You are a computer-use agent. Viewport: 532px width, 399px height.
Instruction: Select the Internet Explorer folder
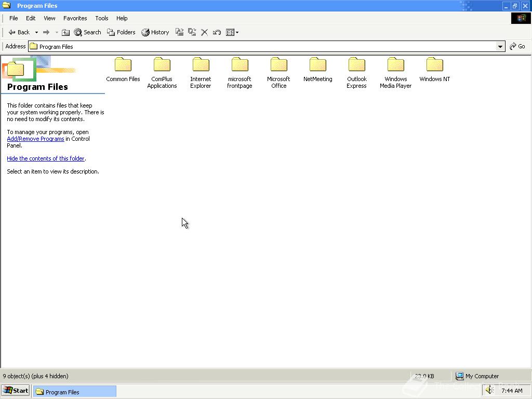click(201, 73)
